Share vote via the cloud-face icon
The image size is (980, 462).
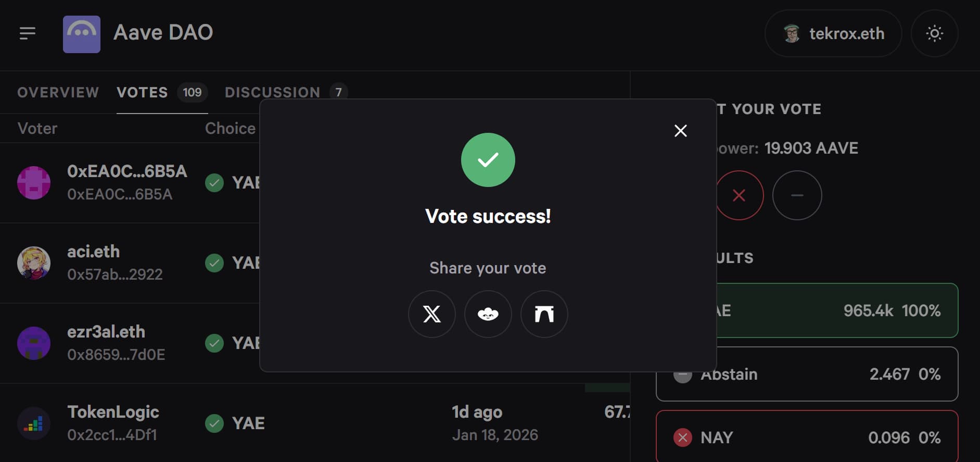point(488,314)
